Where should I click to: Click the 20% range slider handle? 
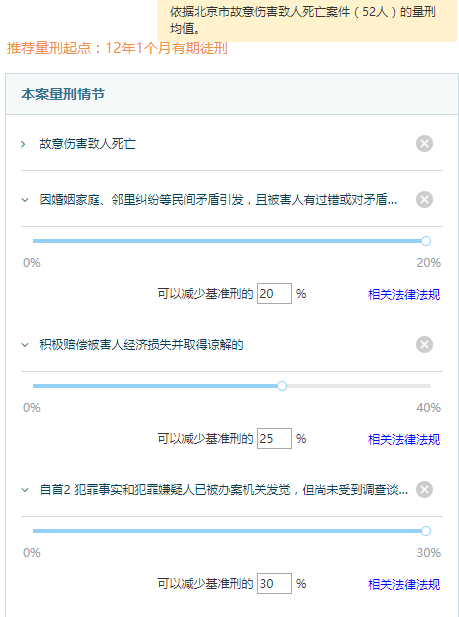(x=426, y=241)
